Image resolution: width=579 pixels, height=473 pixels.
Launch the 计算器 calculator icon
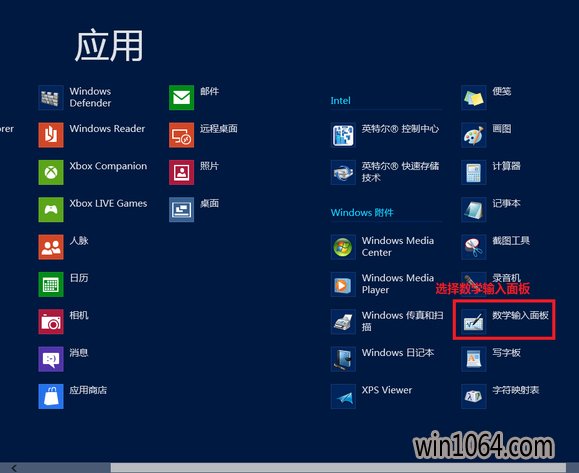coord(474,172)
